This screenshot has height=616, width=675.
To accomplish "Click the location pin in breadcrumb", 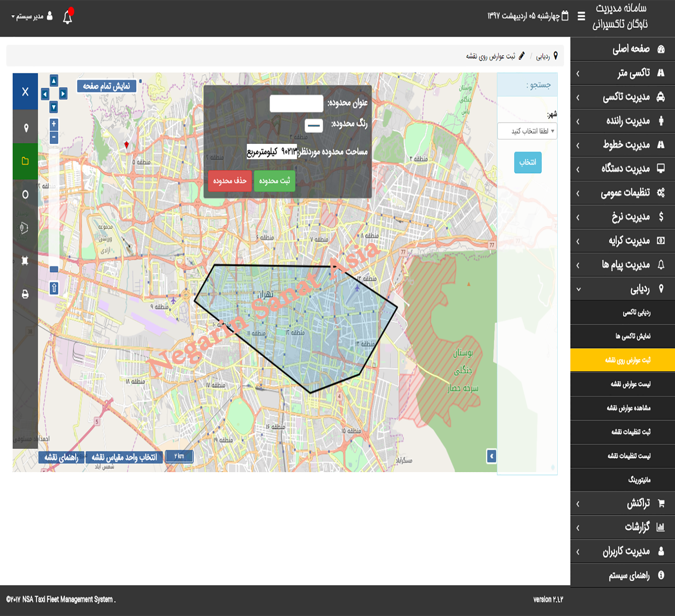I will [x=556, y=56].
